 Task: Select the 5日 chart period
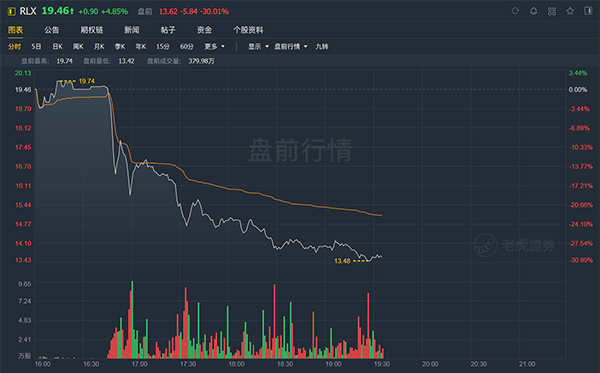36,47
